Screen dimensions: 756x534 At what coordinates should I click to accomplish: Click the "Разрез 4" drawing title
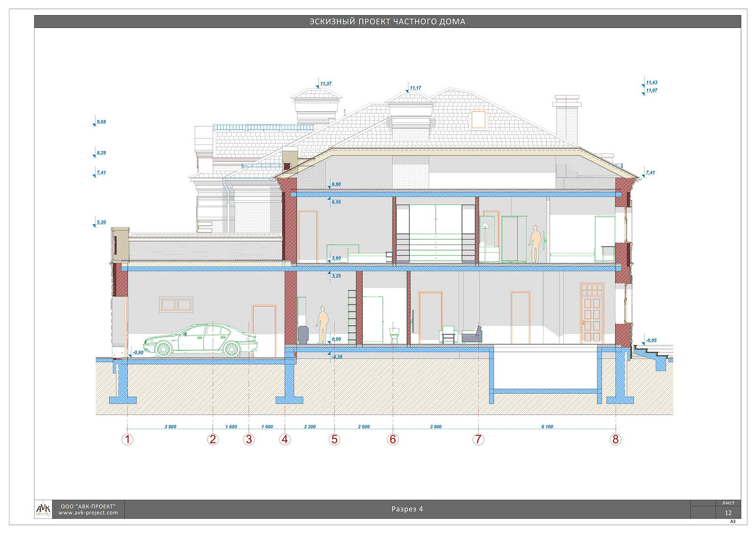(407, 509)
